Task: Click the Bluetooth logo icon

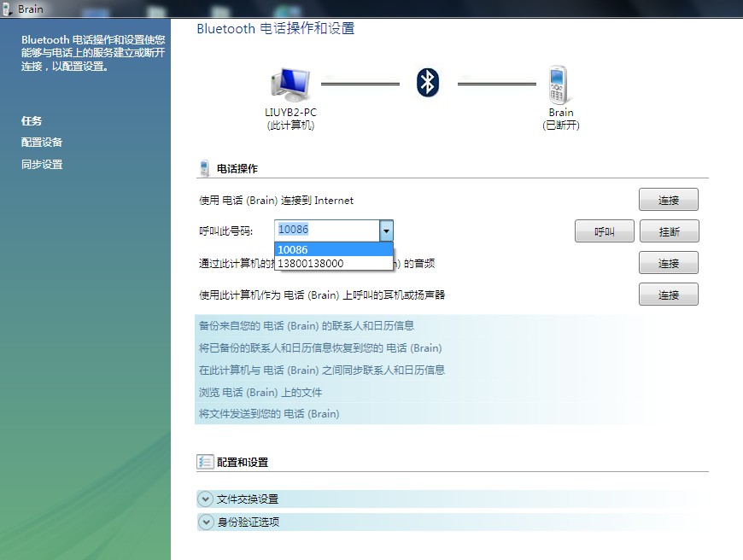Action: click(x=428, y=83)
